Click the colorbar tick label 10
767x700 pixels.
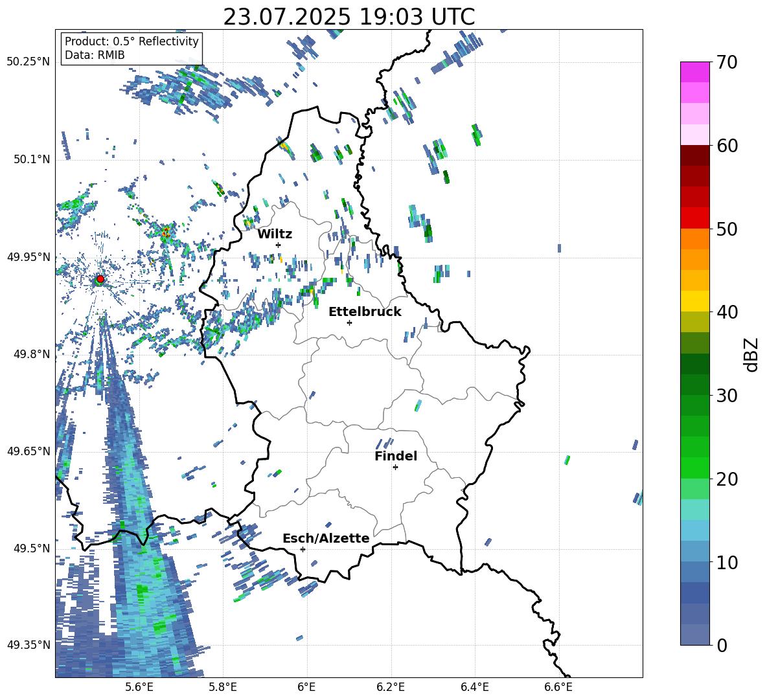(727, 562)
